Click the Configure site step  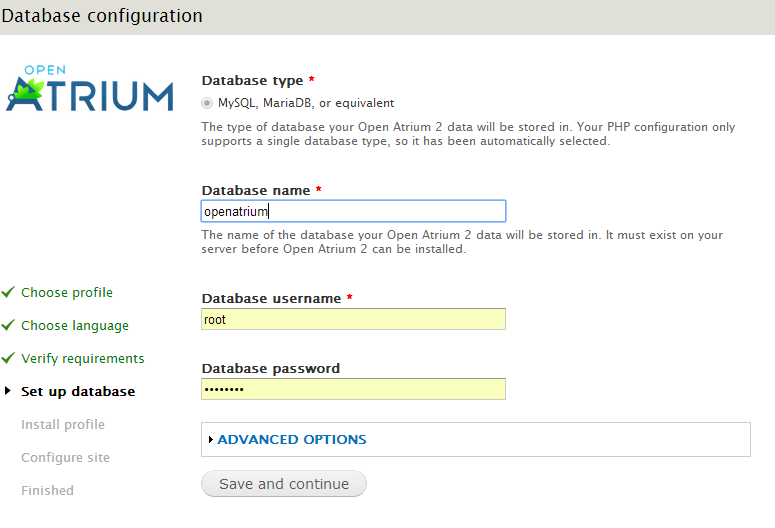[65, 457]
